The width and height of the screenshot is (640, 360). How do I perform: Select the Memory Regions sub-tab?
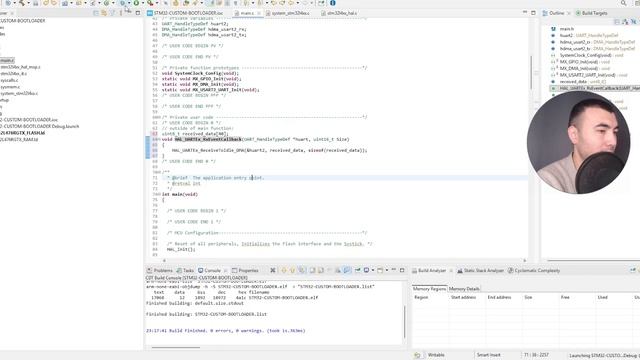(429, 289)
